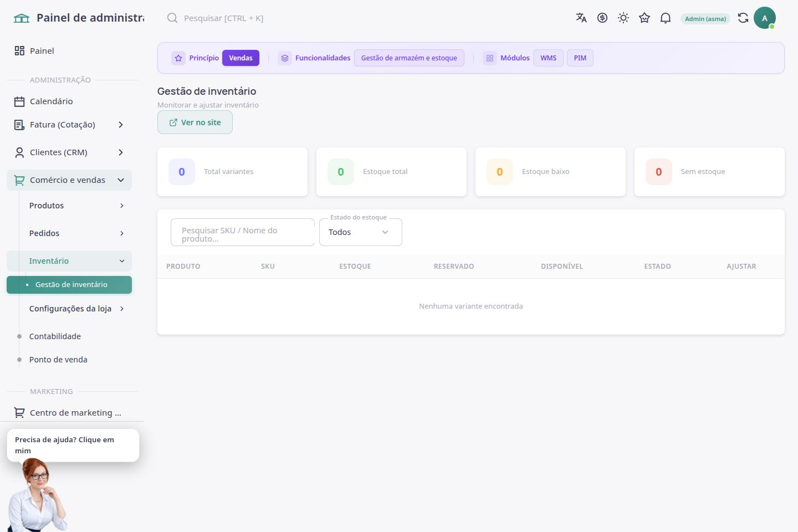Click the currency dollar icon
Viewport: 798px width, 532px height.
pyautogui.click(x=602, y=18)
